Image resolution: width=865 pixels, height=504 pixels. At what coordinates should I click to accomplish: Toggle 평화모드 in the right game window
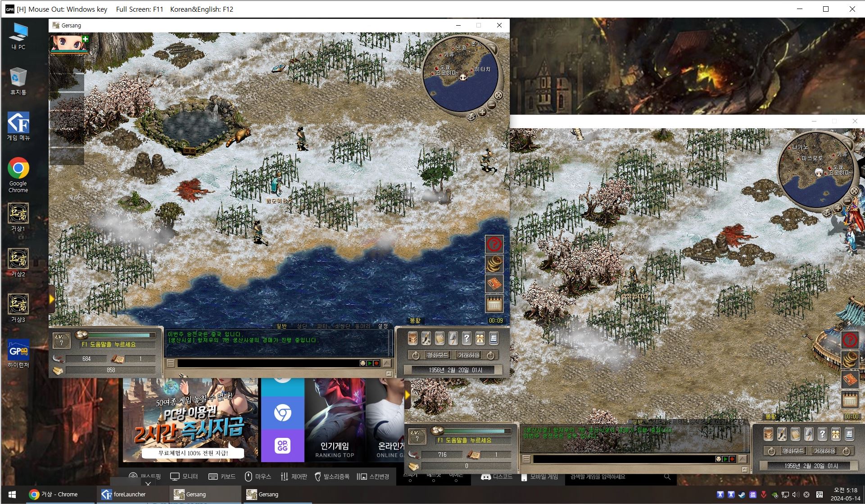[793, 451]
